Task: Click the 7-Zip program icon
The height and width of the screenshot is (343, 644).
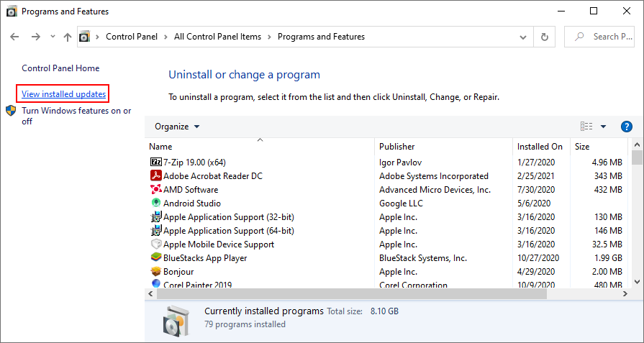Action: 155,163
